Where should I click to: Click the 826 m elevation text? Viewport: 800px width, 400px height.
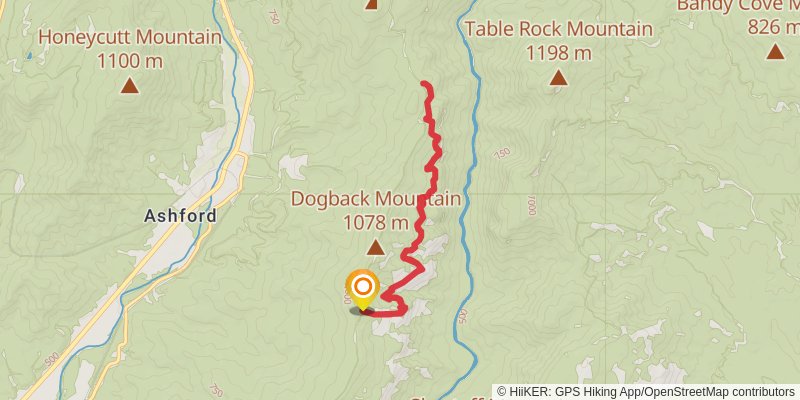click(x=774, y=27)
